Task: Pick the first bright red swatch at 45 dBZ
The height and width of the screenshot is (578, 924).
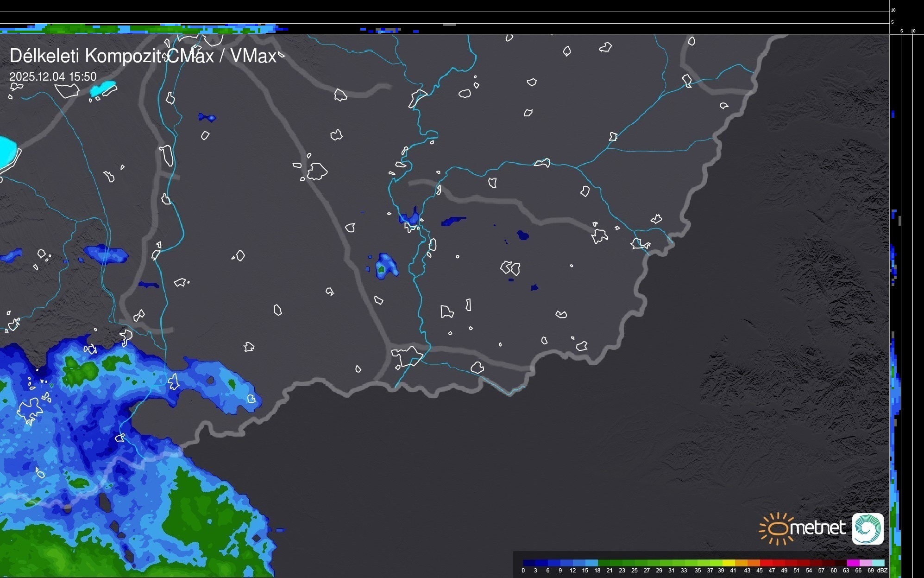Action: click(x=766, y=563)
